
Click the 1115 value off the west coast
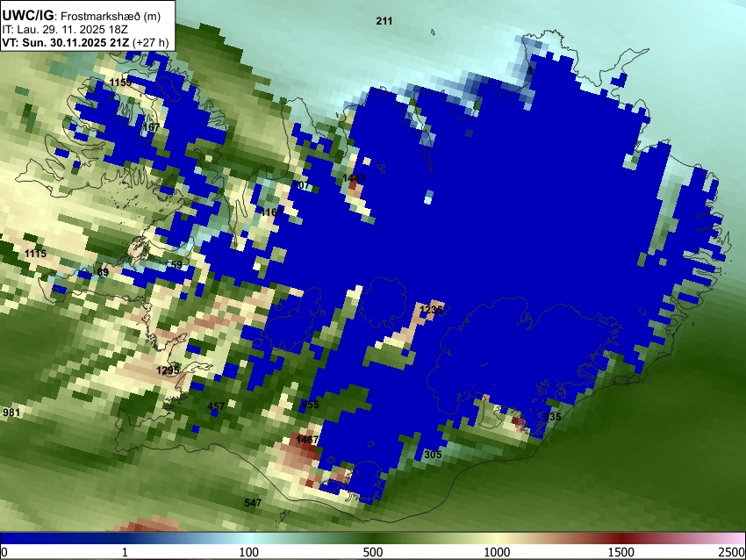(x=36, y=254)
